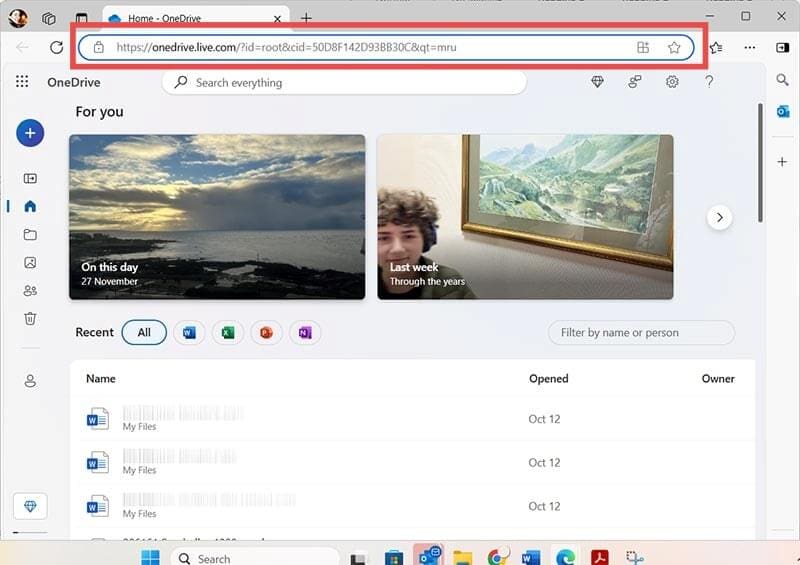800x565 pixels.
Task: Open the browser workspaces icon
Action: pyautogui.click(x=49, y=19)
